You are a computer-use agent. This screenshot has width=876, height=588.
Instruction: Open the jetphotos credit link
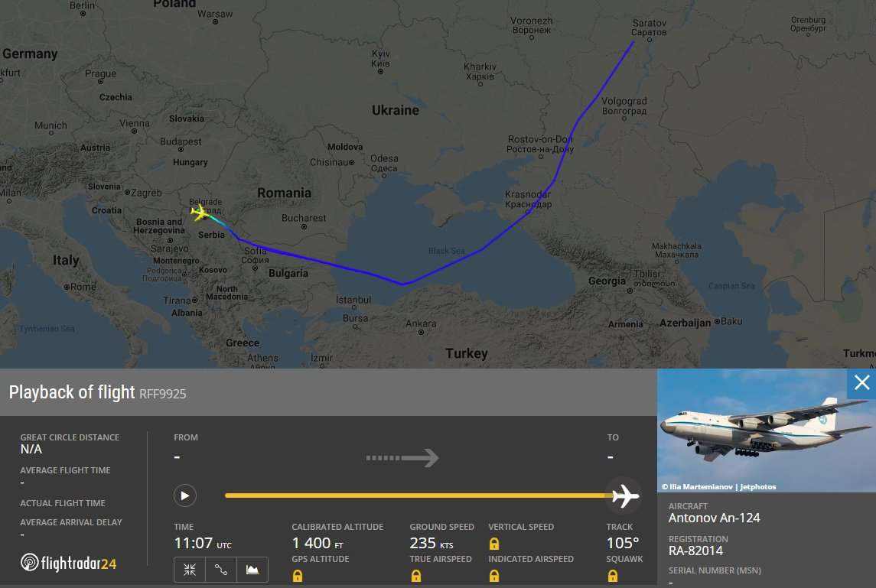click(x=757, y=487)
